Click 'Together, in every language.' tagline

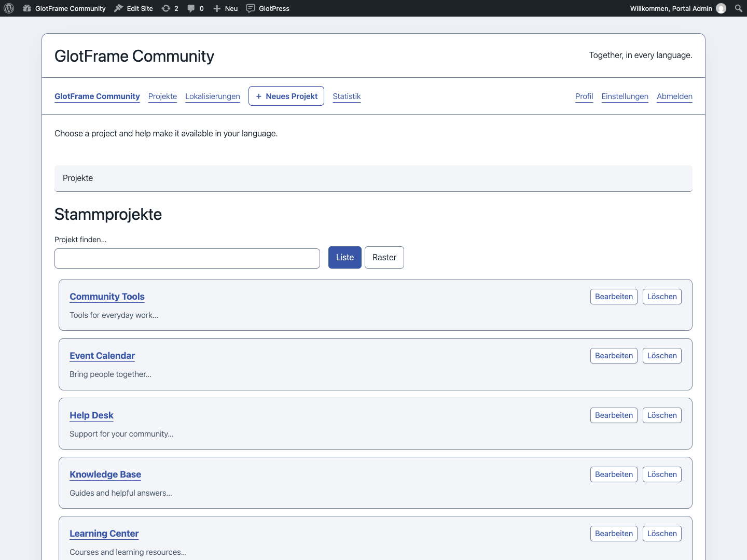click(x=641, y=55)
